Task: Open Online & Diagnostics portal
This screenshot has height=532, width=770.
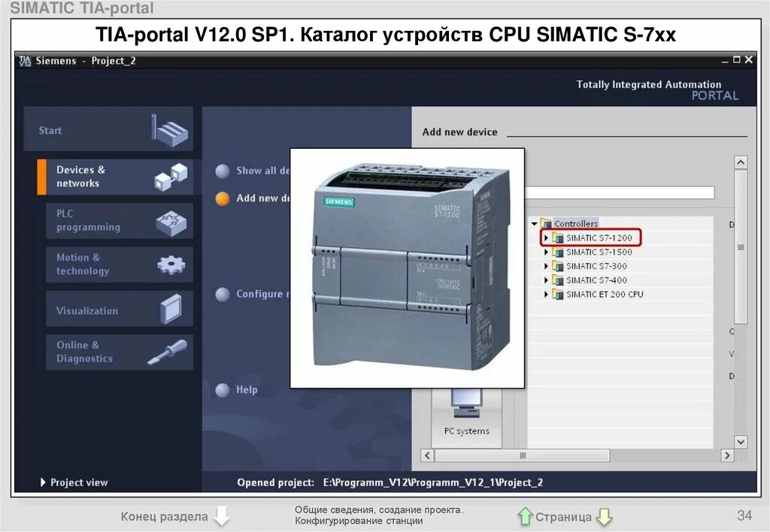Action: click(x=120, y=352)
